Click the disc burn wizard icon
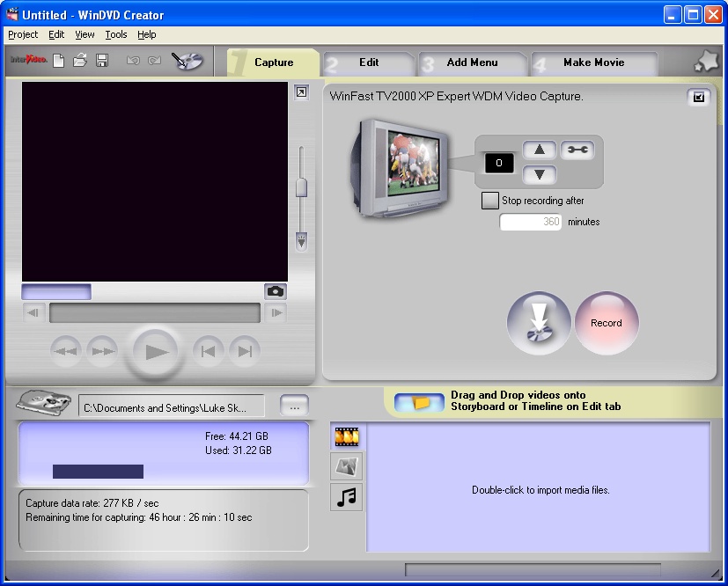 [188, 61]
